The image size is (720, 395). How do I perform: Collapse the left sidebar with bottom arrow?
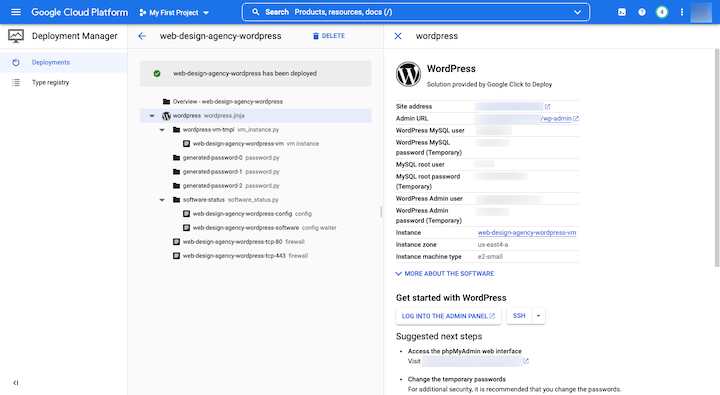pos(16,383)
